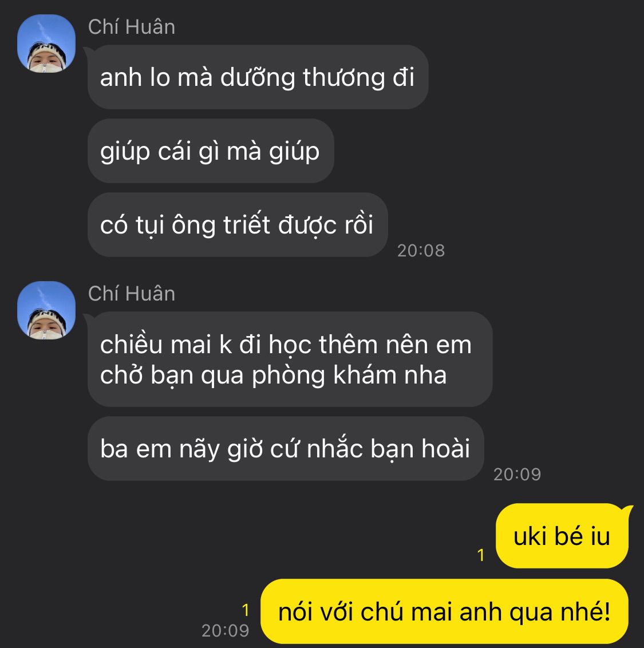Image resolution: width=644 pixels, height=648 pixels.
Task: Tap the bubble tail of 'uki bé iu'
Action: click(x=629, y=508)
